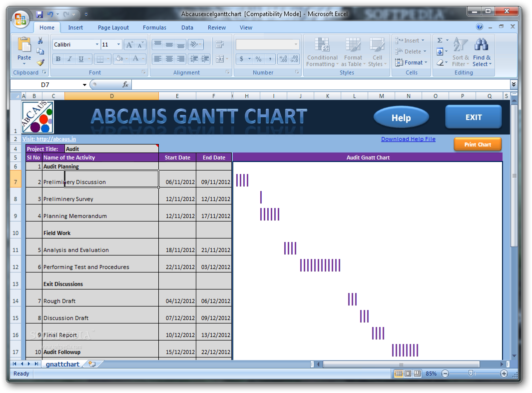Click the Zoom Out minus button
Image resolution: width=532 pixels, height=393 pixels.
click(x=445, y=373)
